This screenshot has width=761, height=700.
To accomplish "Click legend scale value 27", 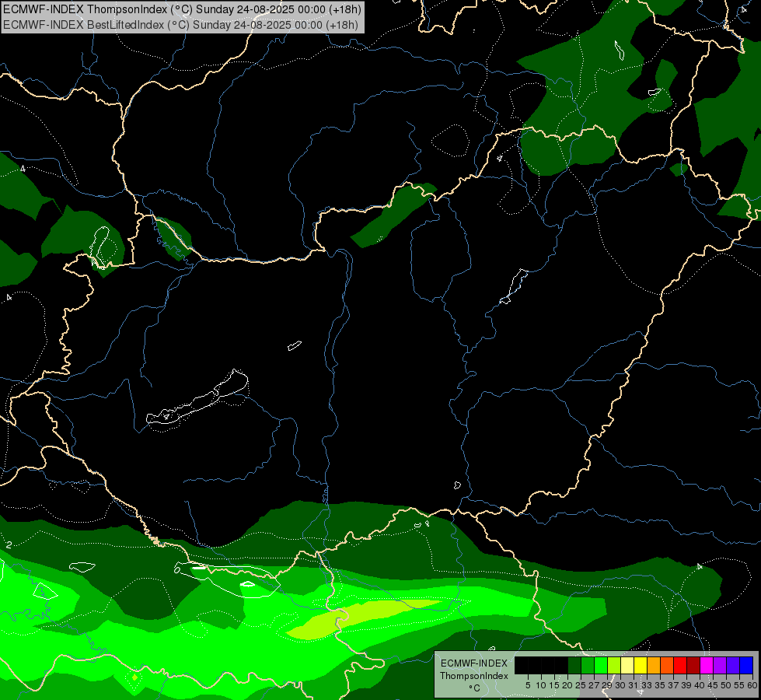I will (594, 685).
